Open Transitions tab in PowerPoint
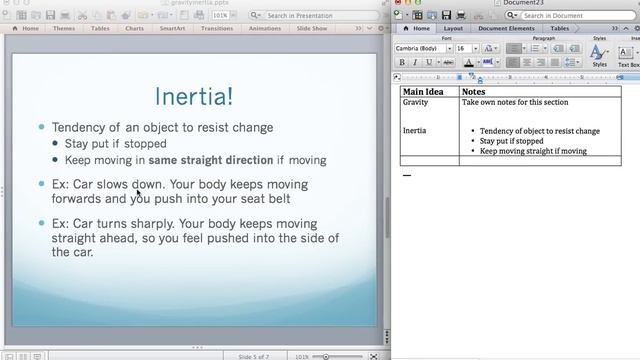This screenshot has width=640, height=360. click(217, 28)
